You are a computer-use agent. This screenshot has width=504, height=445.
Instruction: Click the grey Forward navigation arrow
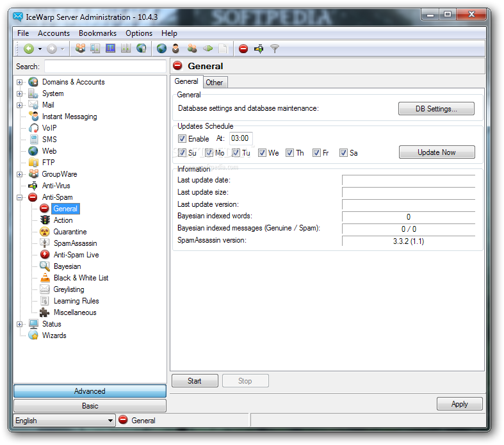click(52, 49)
